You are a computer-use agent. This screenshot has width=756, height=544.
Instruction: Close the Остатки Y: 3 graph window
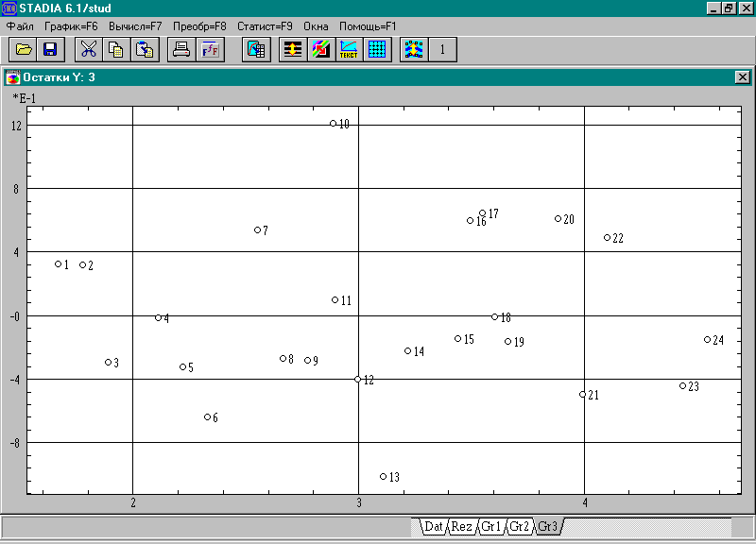(743, 77)
